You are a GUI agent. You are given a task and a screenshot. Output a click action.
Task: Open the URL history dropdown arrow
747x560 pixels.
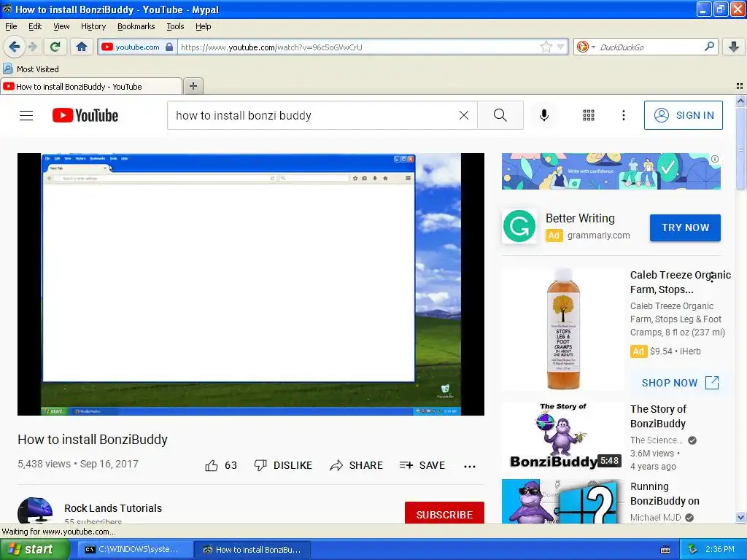[x=561, y=47]
